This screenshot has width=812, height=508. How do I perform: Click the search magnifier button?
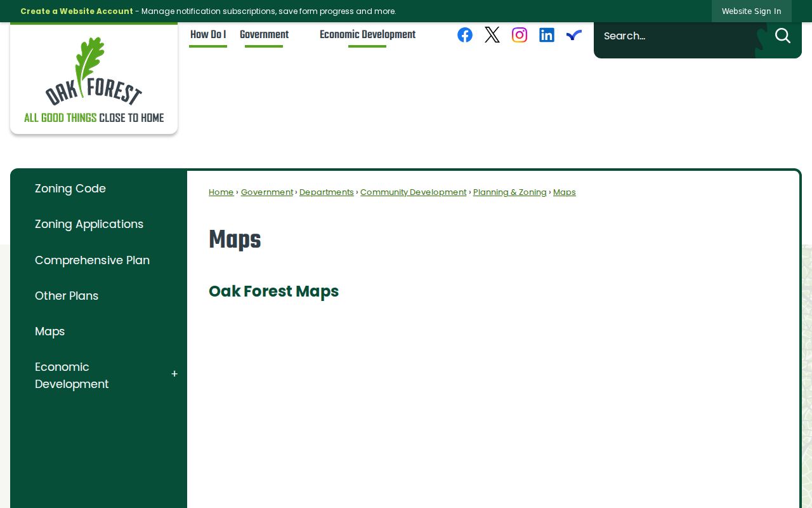783,36
